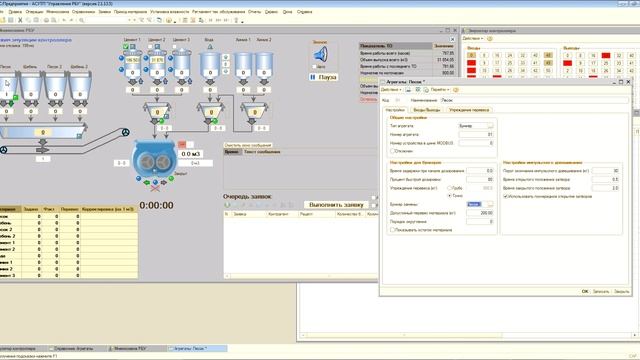The height and width of the screenshot is (360, 640).
Task: Switch to the Упреждения перевеса tab
Action: coord(469,110)
